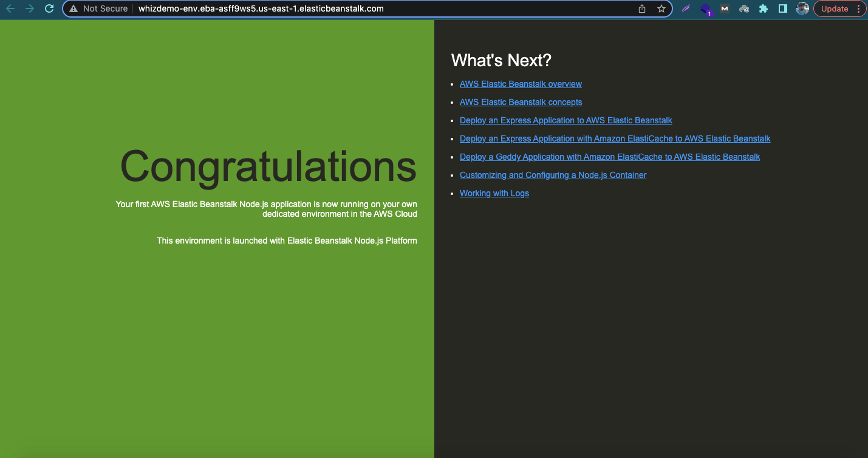The height and width of the screenshot is (458, 868).
Task: Click the 'launched with Elastic Beanstalk Node.js Platform' text
Action: pyautogui.click(x=287, y=241)
